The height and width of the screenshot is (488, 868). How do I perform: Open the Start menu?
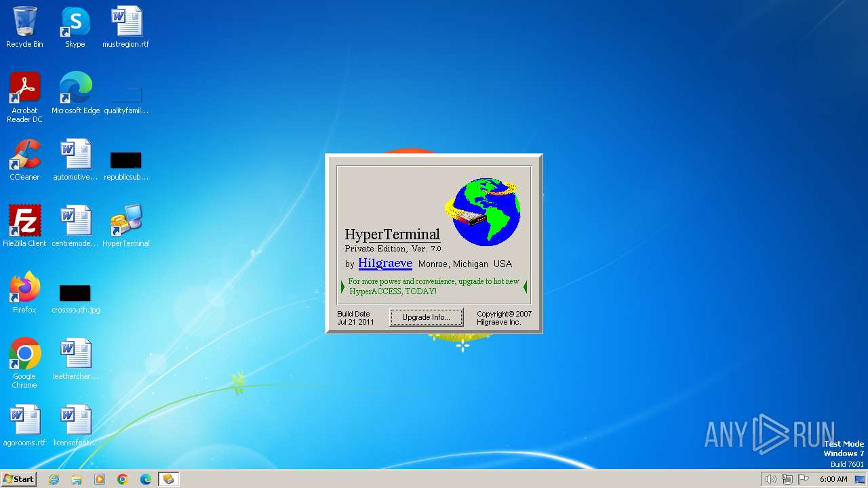pyautogui.click(x=18, y=479)
